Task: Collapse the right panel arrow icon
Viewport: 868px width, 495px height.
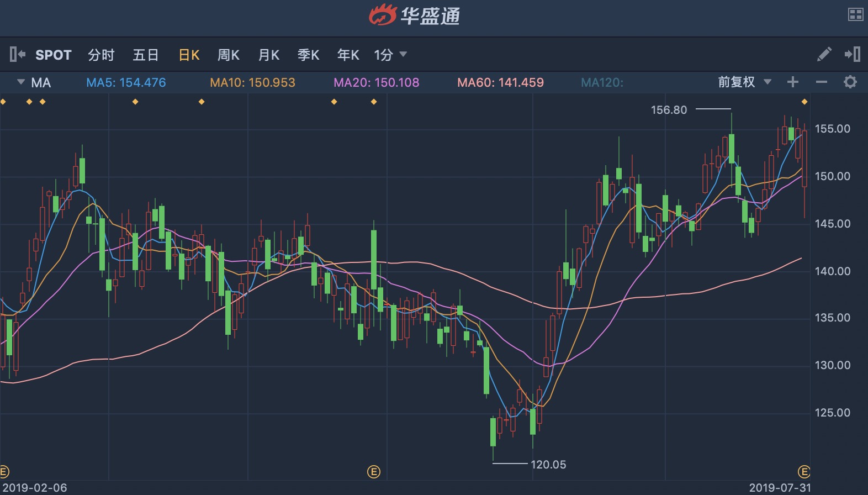Action: tap(852, 54)
